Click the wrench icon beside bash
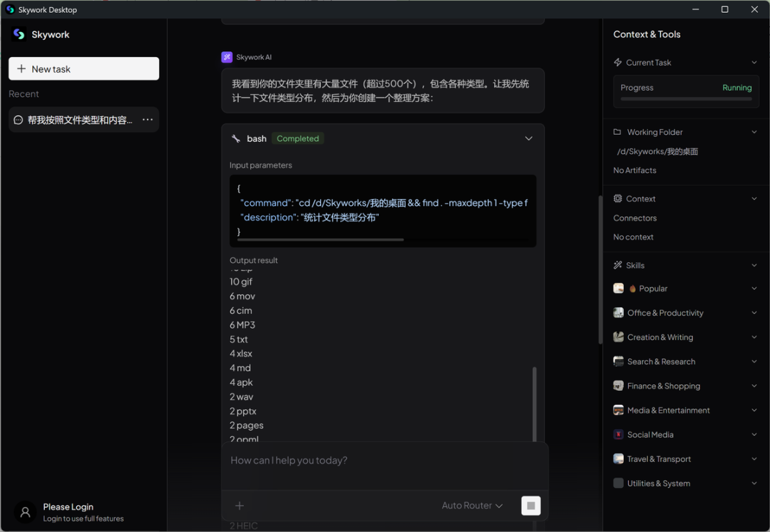Viewport: 770px width, 532px height. tap(236, 138)
